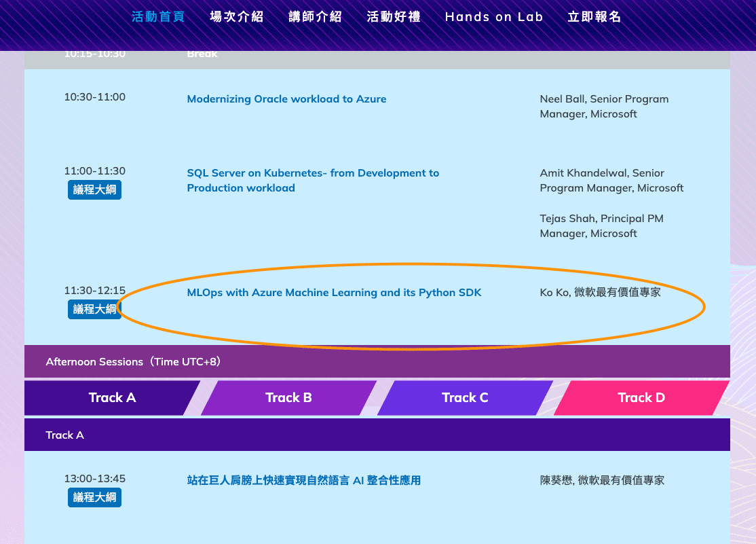756x544 pixels.
Task: Open SQL Server on Kubernetes session link
Action: (313, 181)
